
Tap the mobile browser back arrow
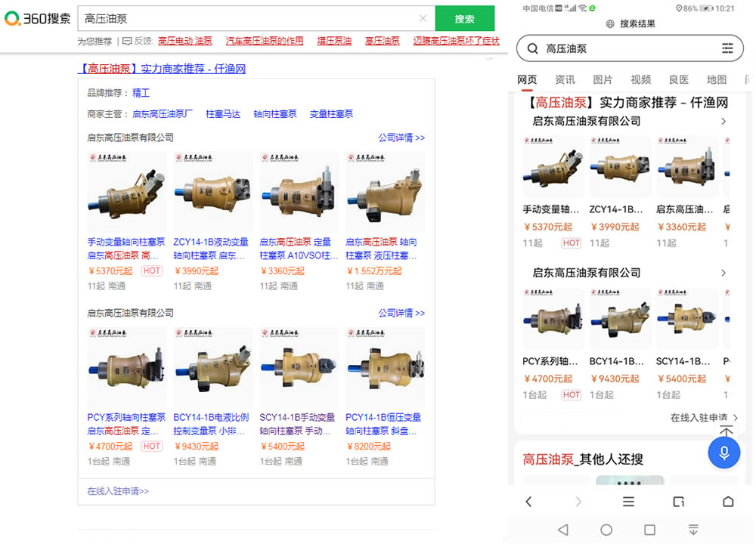(528, 502)
